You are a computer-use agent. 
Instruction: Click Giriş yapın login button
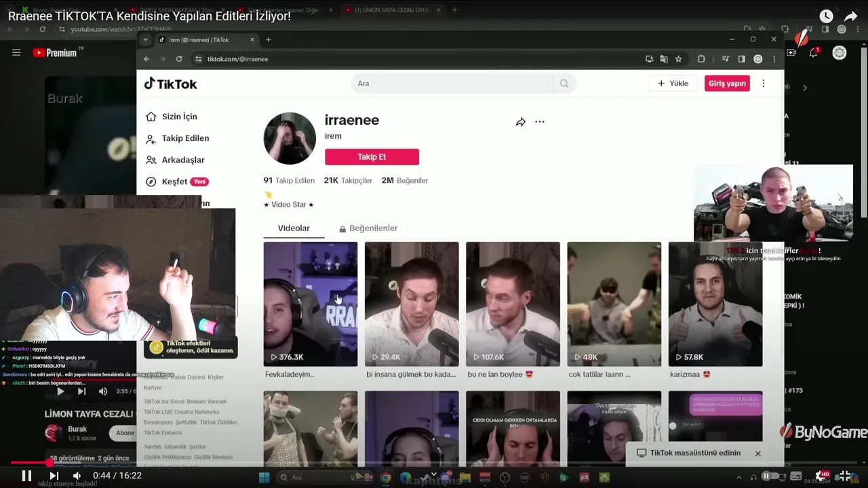tap(727, 83)
